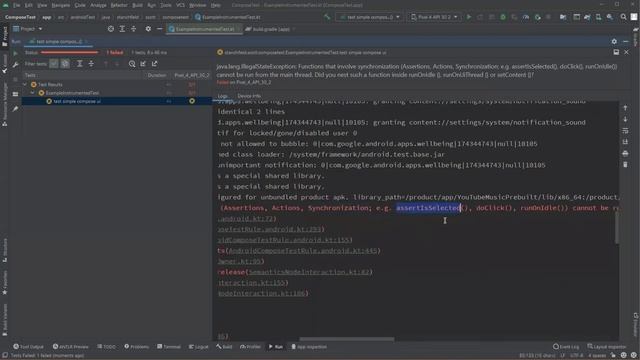
Task: Toggle the show passed tests filter
Action: [x=54, y=64]
